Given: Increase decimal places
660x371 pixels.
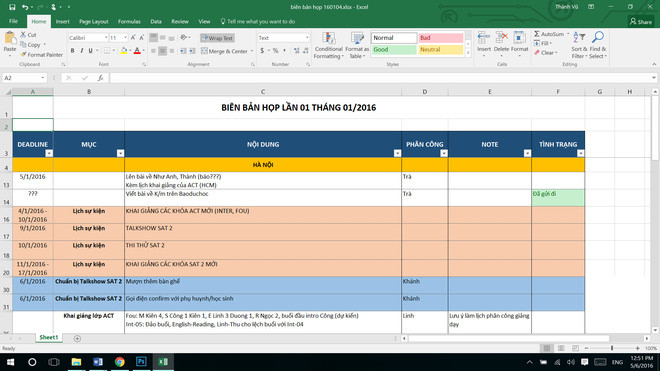Looking at the screenshot, I should [297, 51].
